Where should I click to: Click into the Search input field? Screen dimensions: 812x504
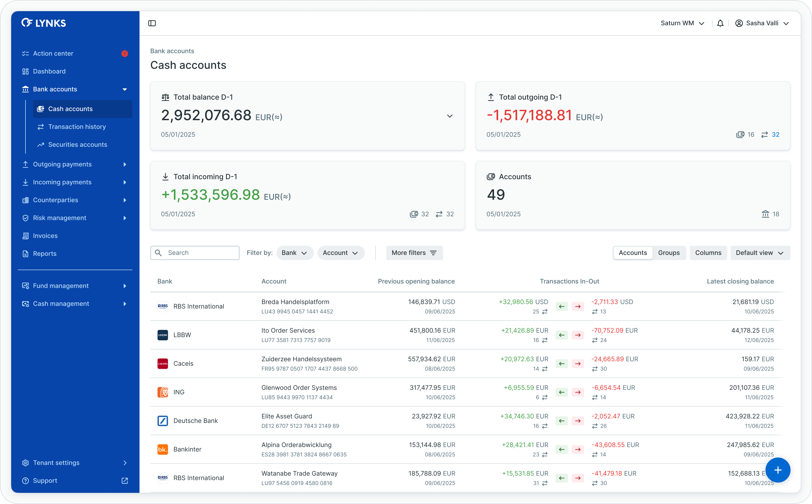(x=200, y=253)
